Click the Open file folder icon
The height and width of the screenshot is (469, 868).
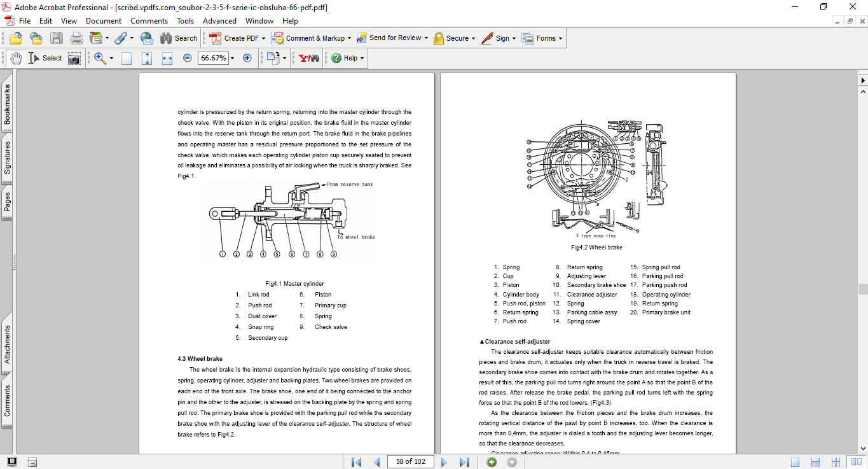point(16,38)
